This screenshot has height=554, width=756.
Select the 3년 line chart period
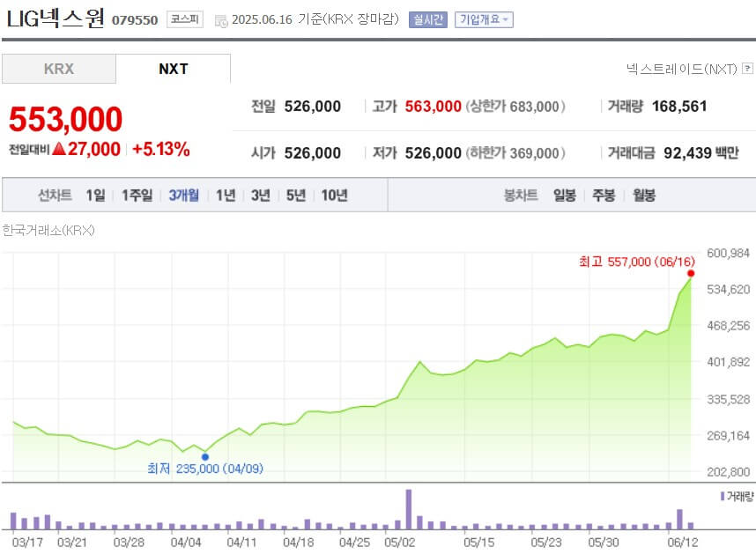(260, 196)
